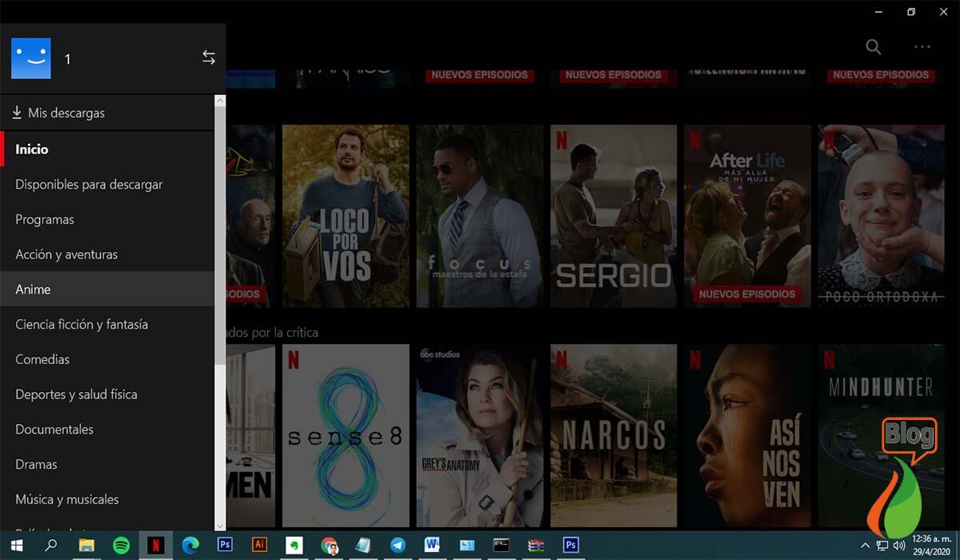Switch profiles using the arrows icon
960x560 pixels.
coord(209,58)
